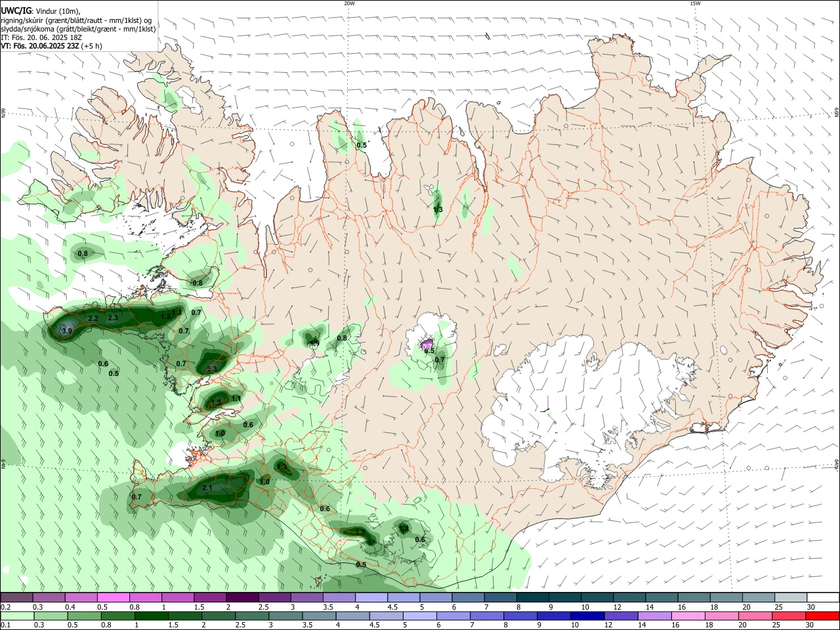Screen dimensions: 840x630
Task: Click the 66N latitude label on the right edge
Action: (837, 113)
